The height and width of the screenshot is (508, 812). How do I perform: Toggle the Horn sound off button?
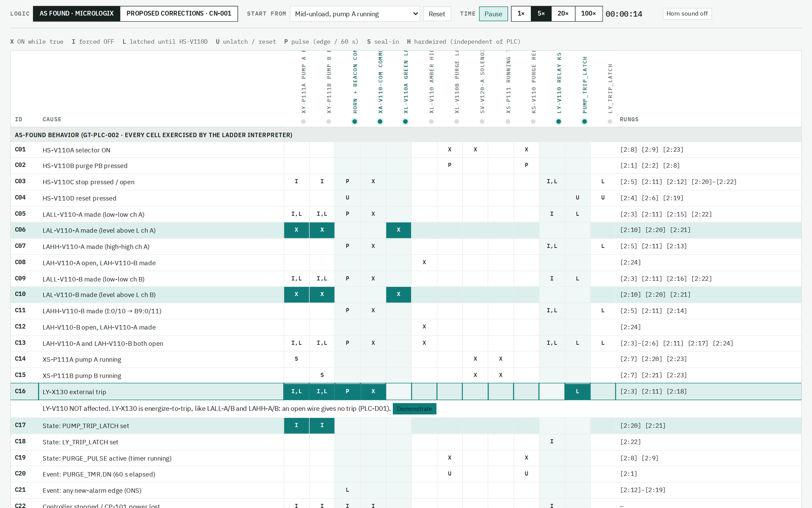tap(687, 14)
